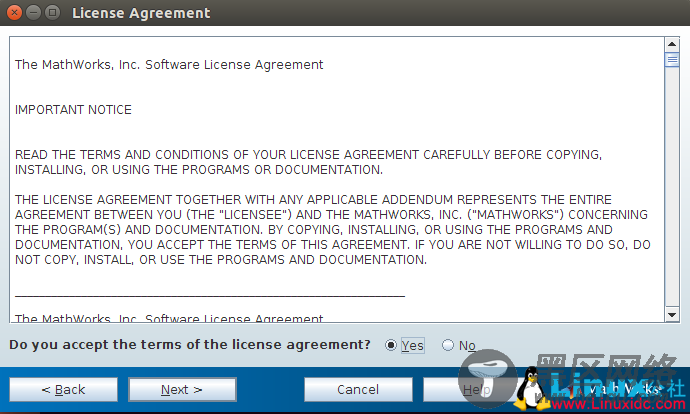
Task: Minimize the License Agreement window
Action: click(x=33, y=12)
